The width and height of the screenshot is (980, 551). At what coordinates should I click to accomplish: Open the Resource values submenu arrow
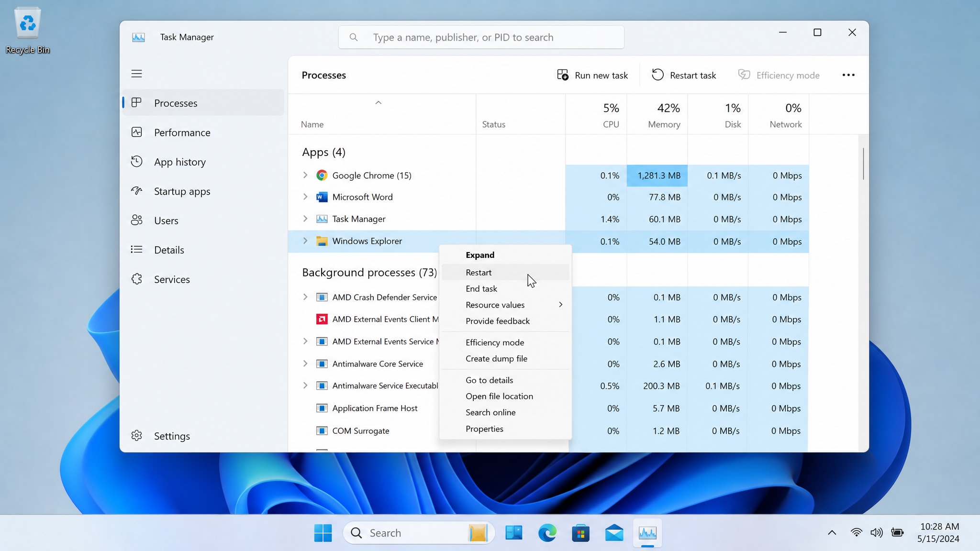(x=560, y=305)
